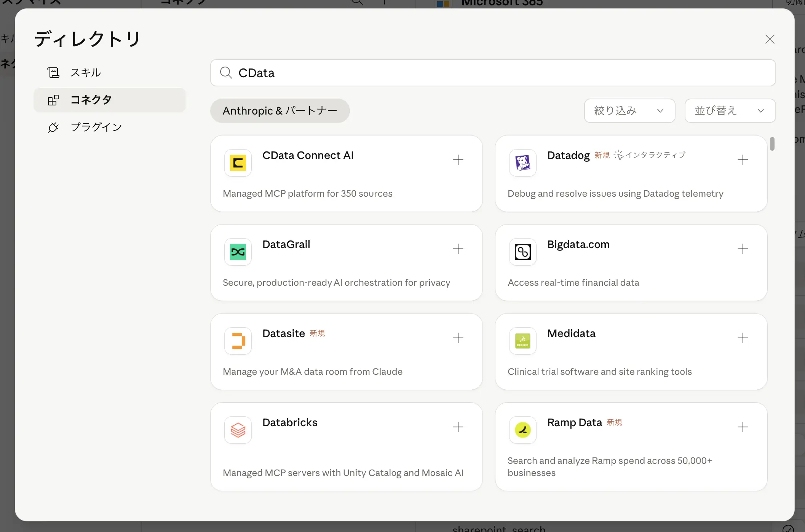This screenshot has height=532, width=805.
Task: Click the Datadog dog logo
Action: click(x=523, y=163)
